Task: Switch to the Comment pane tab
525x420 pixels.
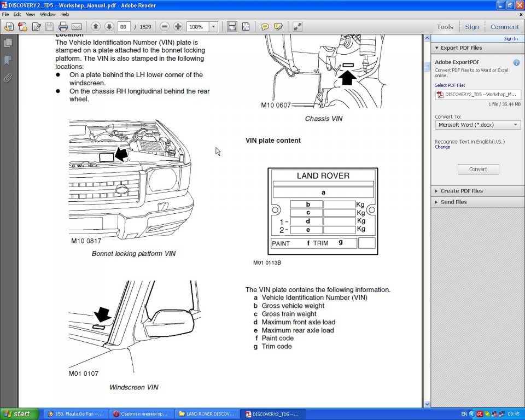Action: coord(504,27)
